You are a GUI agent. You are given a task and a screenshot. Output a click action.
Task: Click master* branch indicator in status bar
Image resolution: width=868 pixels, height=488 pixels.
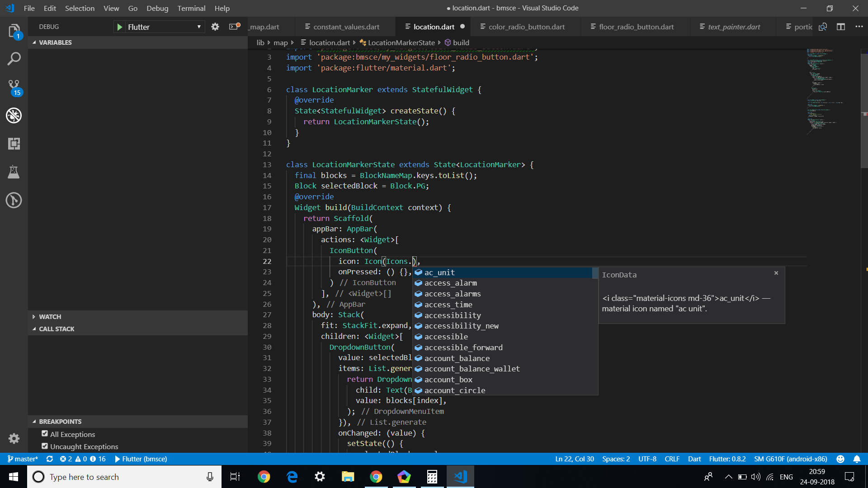(22, 459)
